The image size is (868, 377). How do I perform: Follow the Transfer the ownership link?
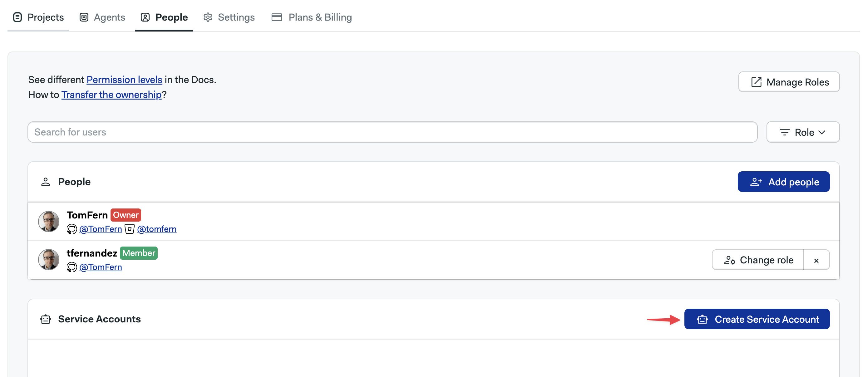[x=111, y=95]
